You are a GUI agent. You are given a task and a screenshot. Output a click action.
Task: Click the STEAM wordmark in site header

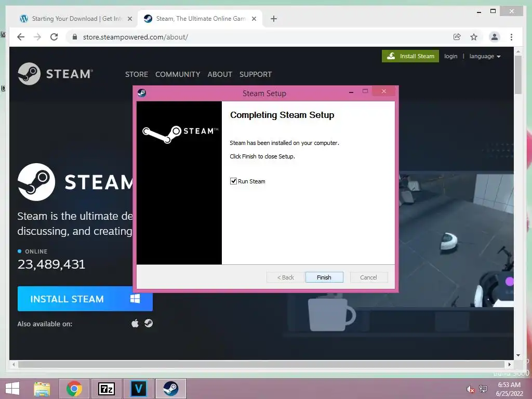point(69,74)
